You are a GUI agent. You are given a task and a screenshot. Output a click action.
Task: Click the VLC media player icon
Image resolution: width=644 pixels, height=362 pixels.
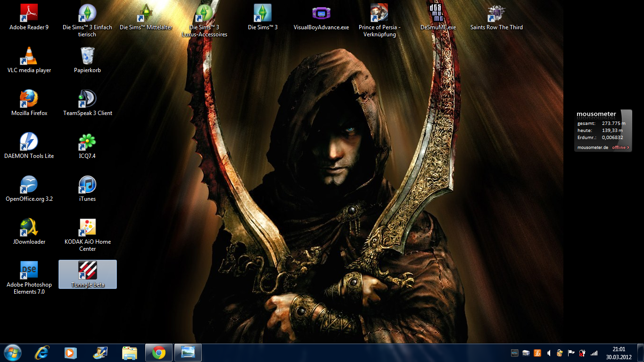pos(29,59)
